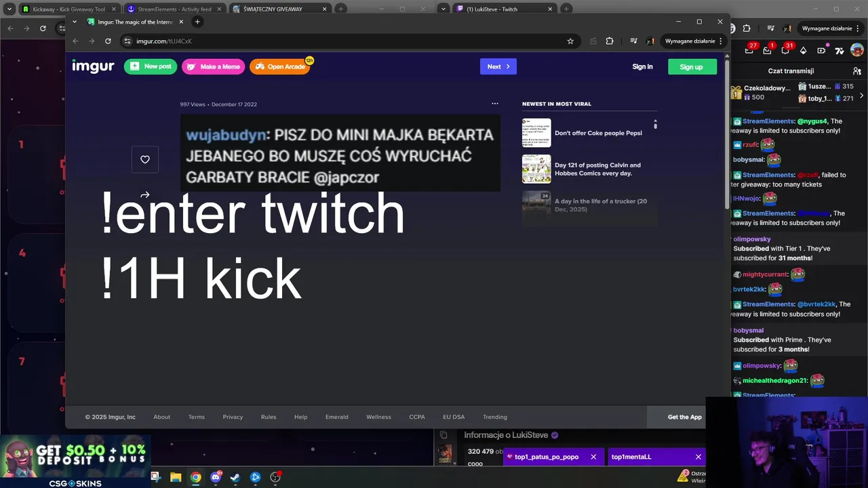This screenshot has width=868, height=488.
Task: Open Twitch whispers icon with badge 31
Action: 785,49
